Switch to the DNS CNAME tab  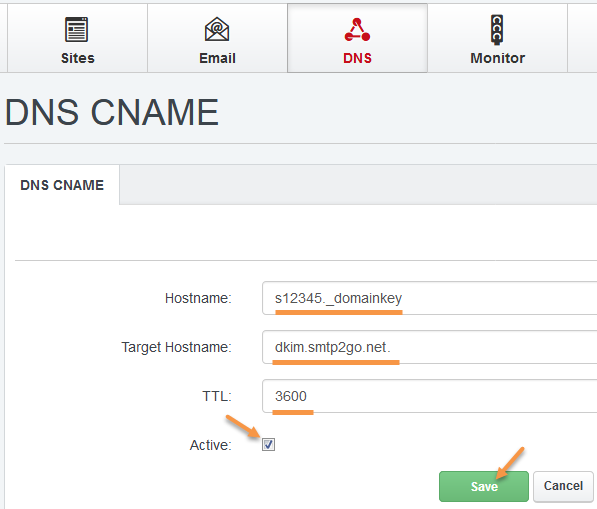(62, 185)
